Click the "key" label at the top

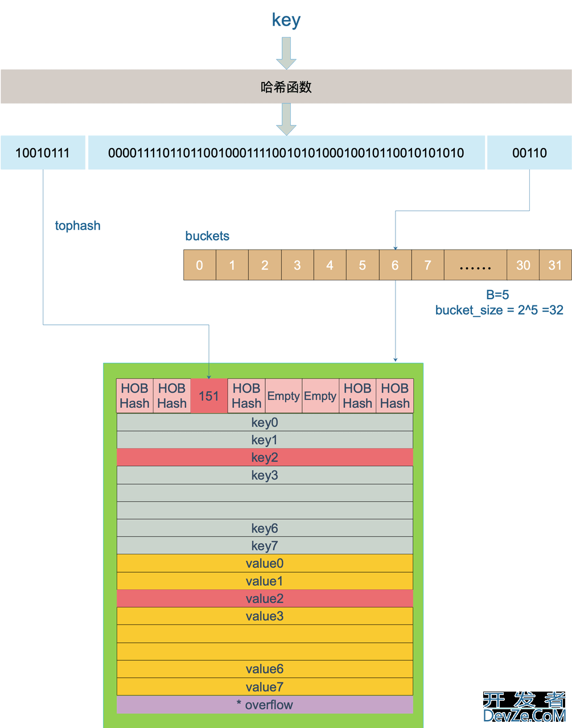pyautogui.click(x=286, y=20)
